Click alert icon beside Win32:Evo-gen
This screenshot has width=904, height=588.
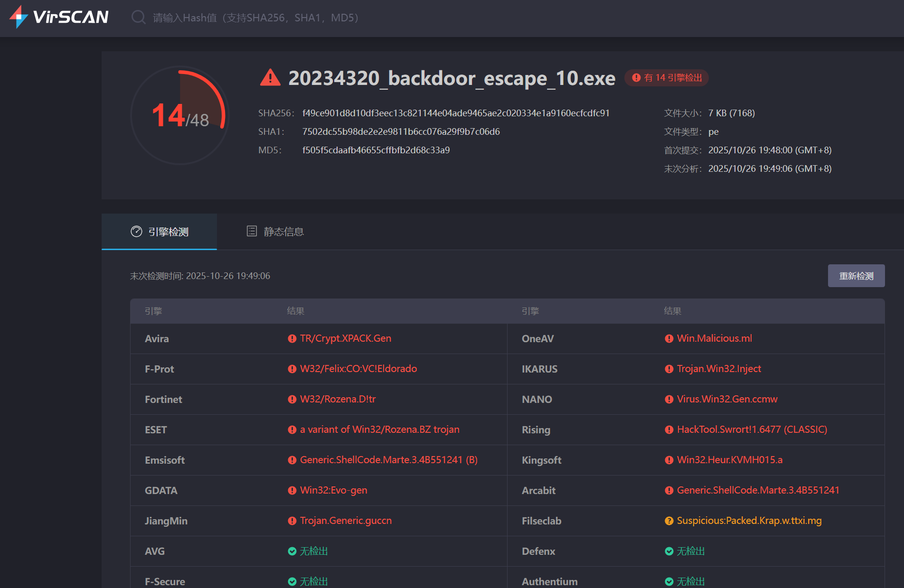[292, 491]
